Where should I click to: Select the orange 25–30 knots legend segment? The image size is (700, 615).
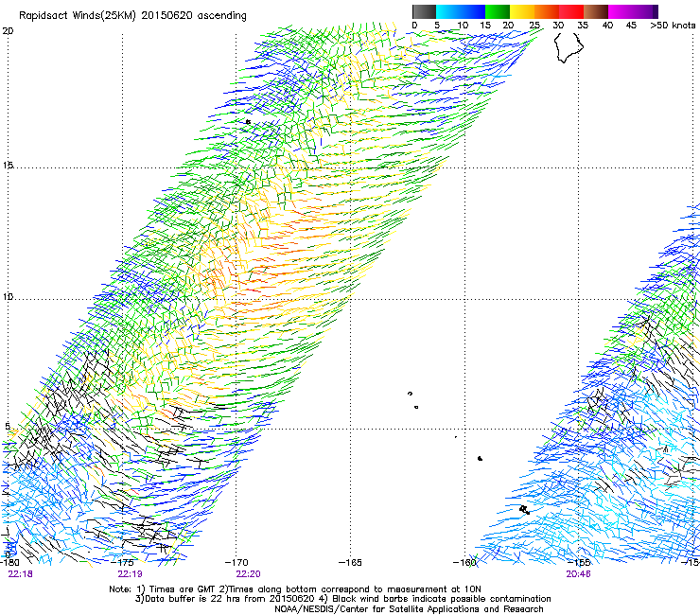[547, 11]
